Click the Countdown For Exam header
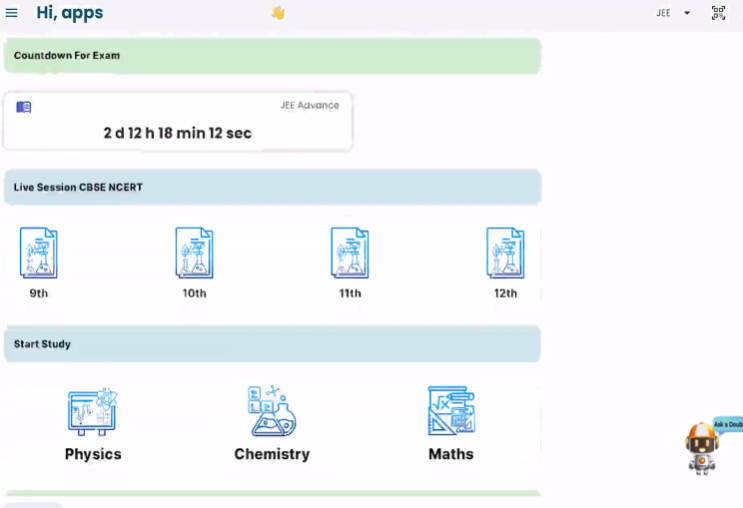The height and width of the screenshot is (508, 743). (272, 55)
